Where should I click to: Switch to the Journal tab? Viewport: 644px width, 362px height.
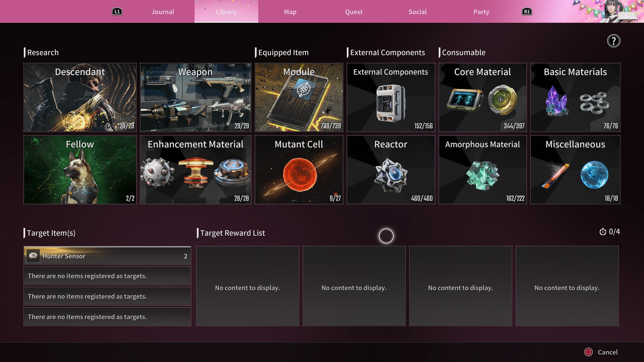163,12
